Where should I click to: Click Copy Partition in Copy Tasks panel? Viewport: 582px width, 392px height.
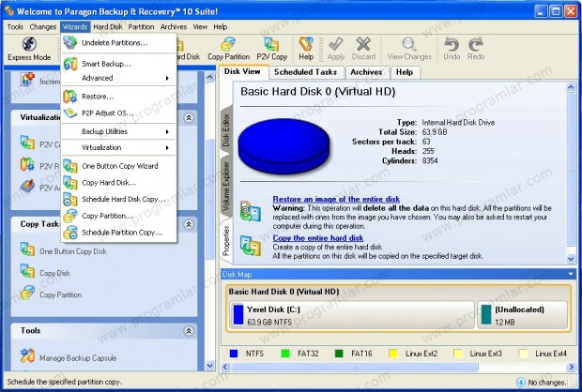tap(60, 294)
